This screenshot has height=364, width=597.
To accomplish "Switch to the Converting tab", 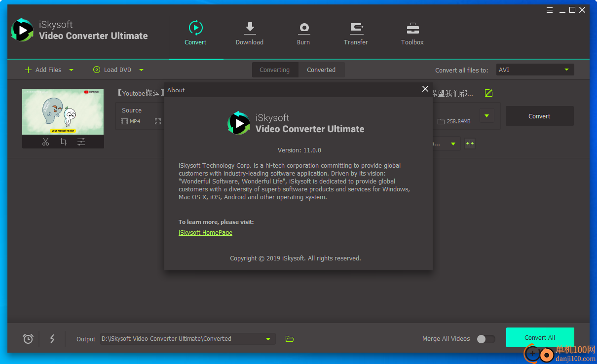I will [275, 70].
